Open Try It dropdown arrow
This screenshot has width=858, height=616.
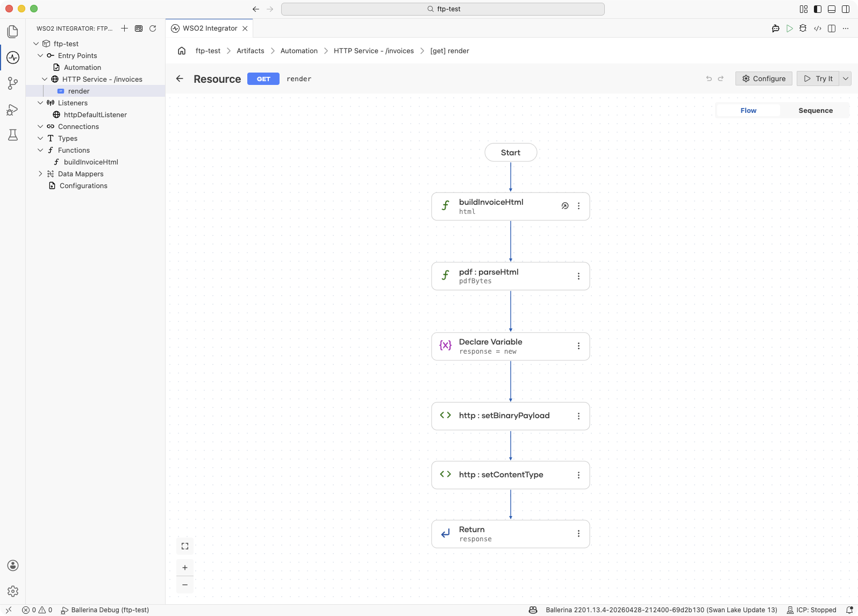coord(846,78)
